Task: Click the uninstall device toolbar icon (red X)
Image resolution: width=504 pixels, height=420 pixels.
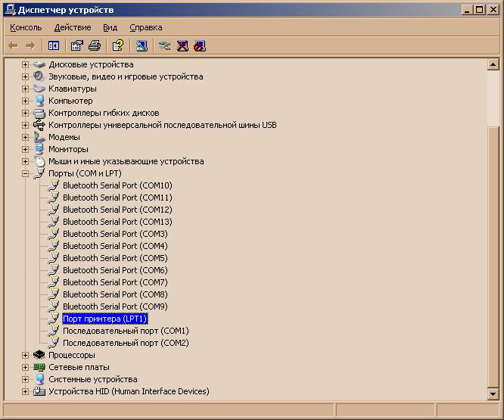Action: coord(182,45)
